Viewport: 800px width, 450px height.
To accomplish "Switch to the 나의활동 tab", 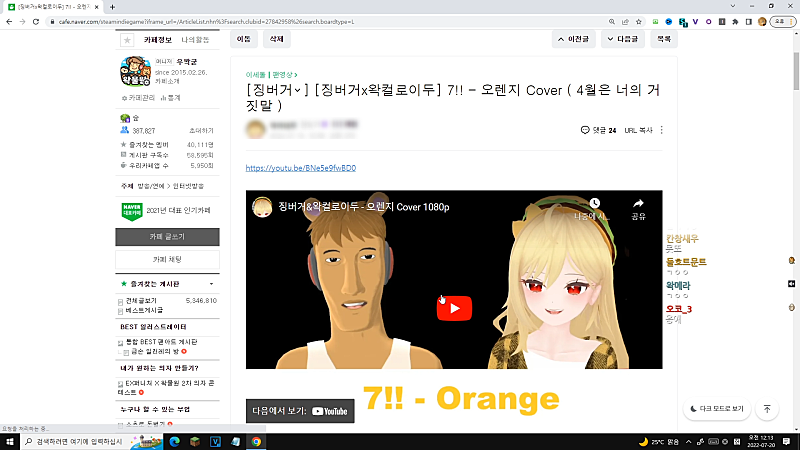I will 195,40.
